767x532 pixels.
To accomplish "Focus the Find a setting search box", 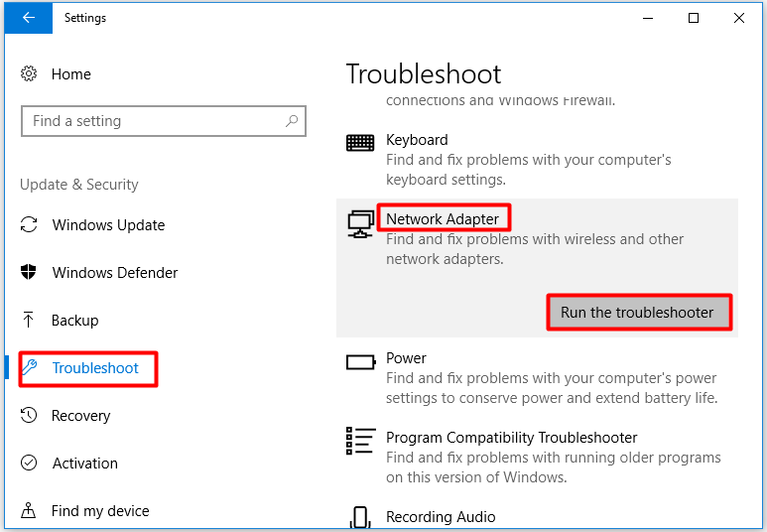I will 164,121.
